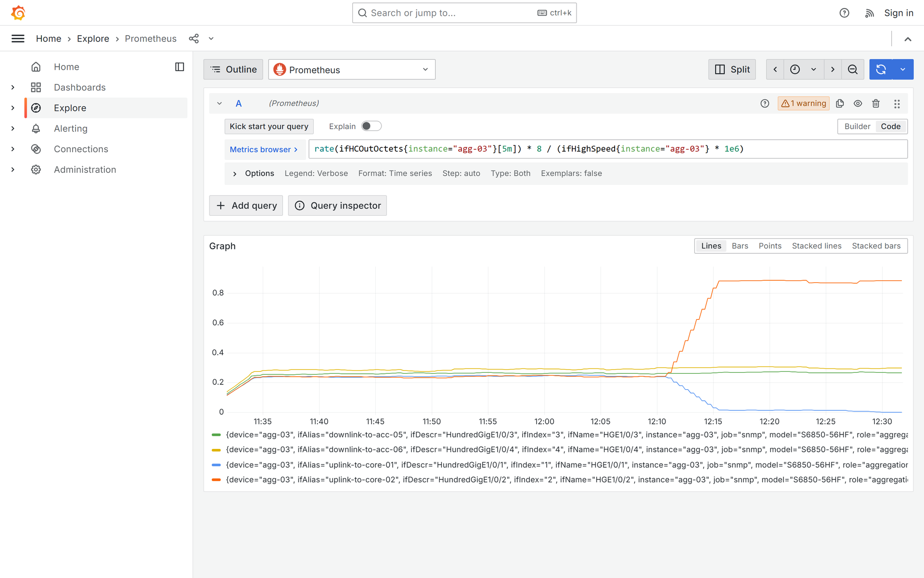924x578 pixels.
Task: Open the help question-mark icon in top bar
Action: coord(844,13)
